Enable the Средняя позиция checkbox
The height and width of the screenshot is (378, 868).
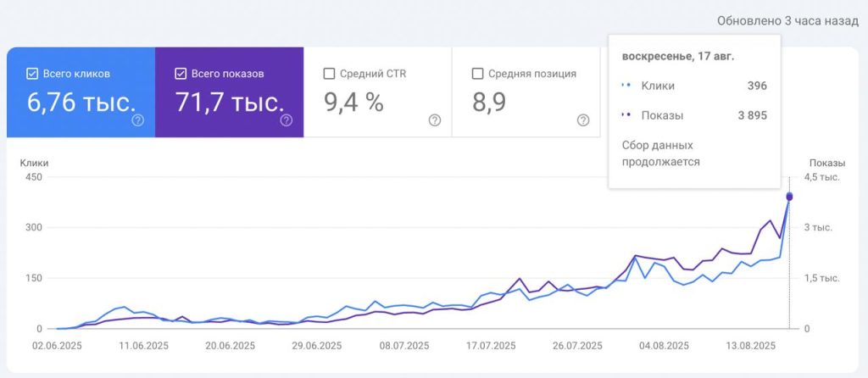(x=477, y=74)
